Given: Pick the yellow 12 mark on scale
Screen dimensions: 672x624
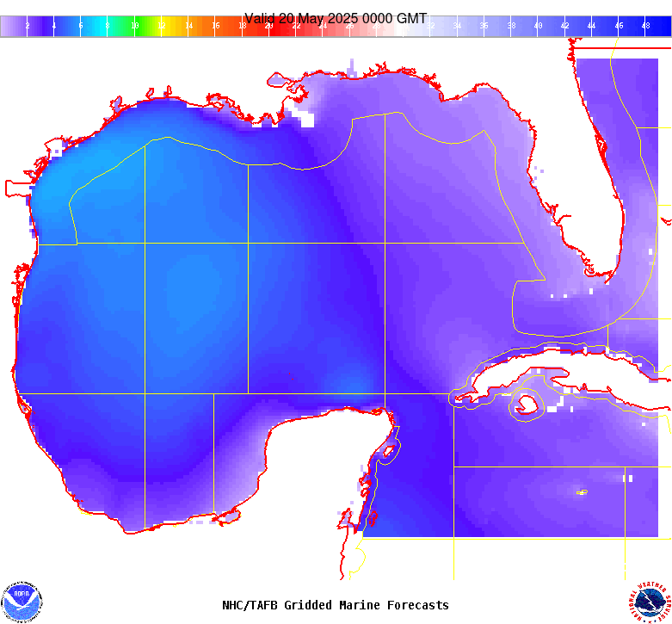Looking at the screenshot, I should (x=162, y=26).
